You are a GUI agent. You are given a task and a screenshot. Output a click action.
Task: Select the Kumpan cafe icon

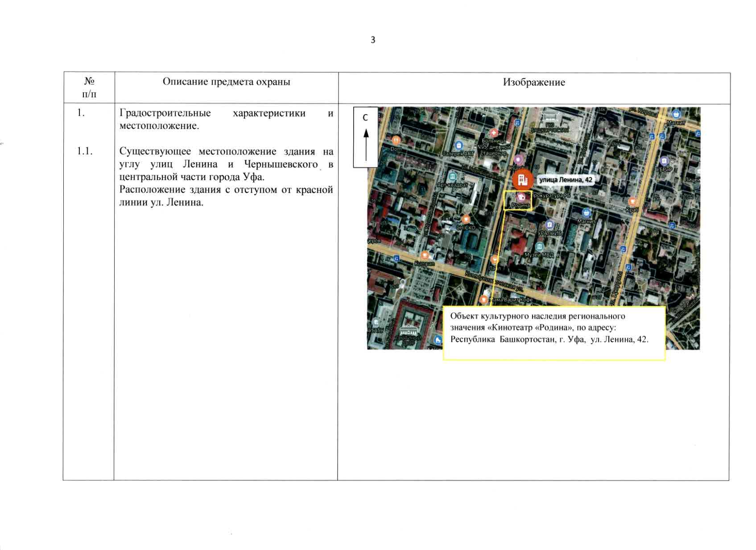(x=425, y=255)
